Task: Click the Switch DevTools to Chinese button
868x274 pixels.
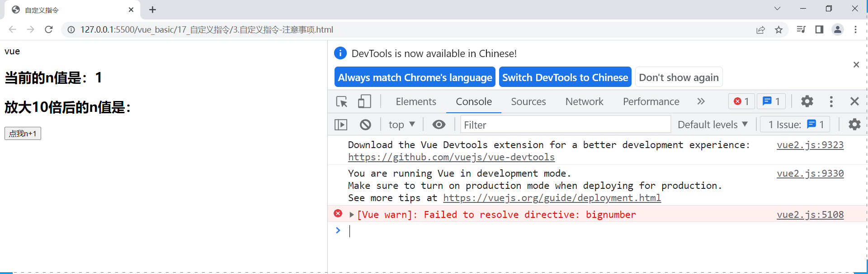Action: pyautogui.click(x=565, y=77)
